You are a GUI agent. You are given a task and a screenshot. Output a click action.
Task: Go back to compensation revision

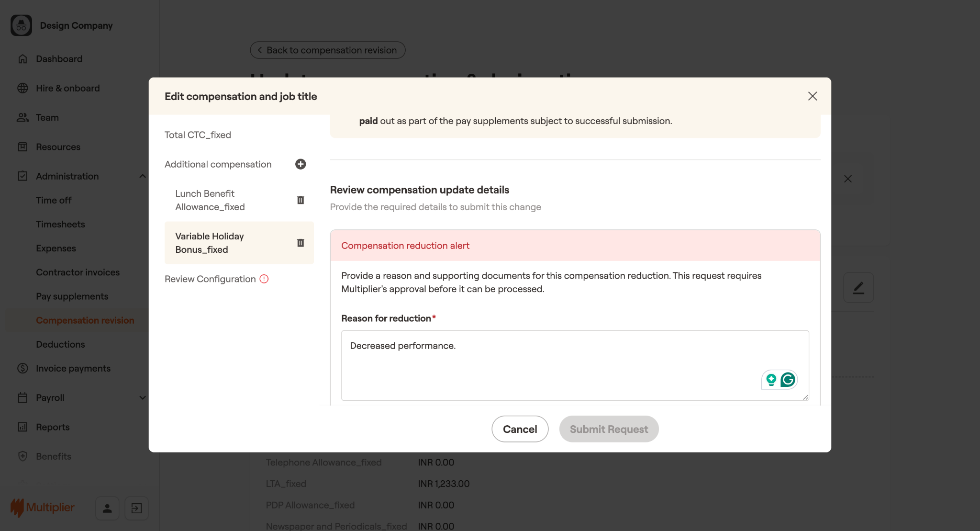pos(327,50)
